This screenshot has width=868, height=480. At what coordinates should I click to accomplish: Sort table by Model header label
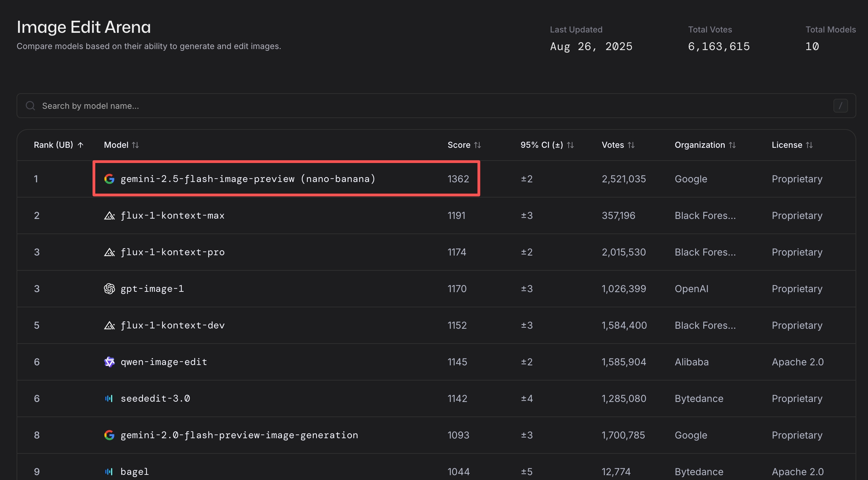116,145
